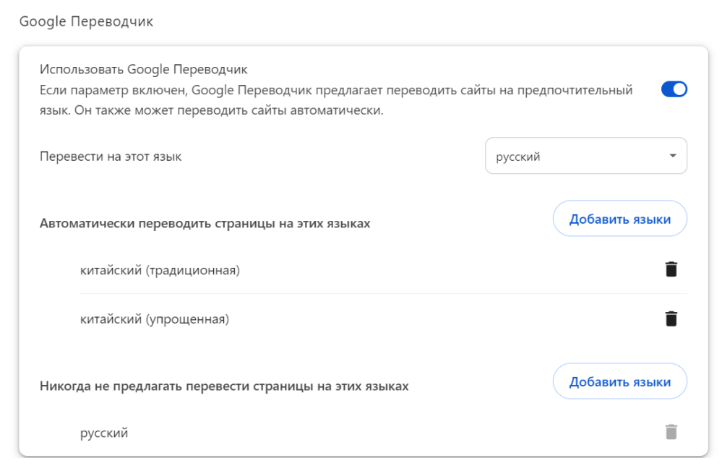Click the greyed trash icon beside русский
Image resolution: width=721 pixels, height=468 pixels.
[671, 432]
